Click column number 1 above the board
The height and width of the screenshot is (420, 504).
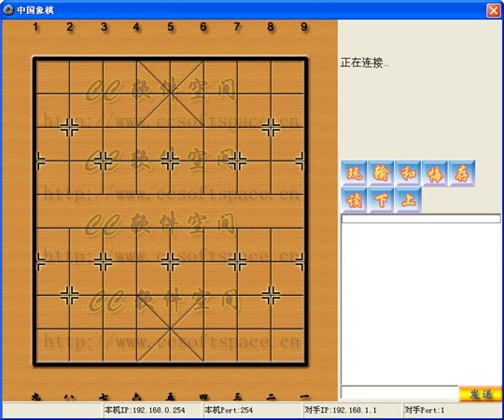tap(35, 27)
